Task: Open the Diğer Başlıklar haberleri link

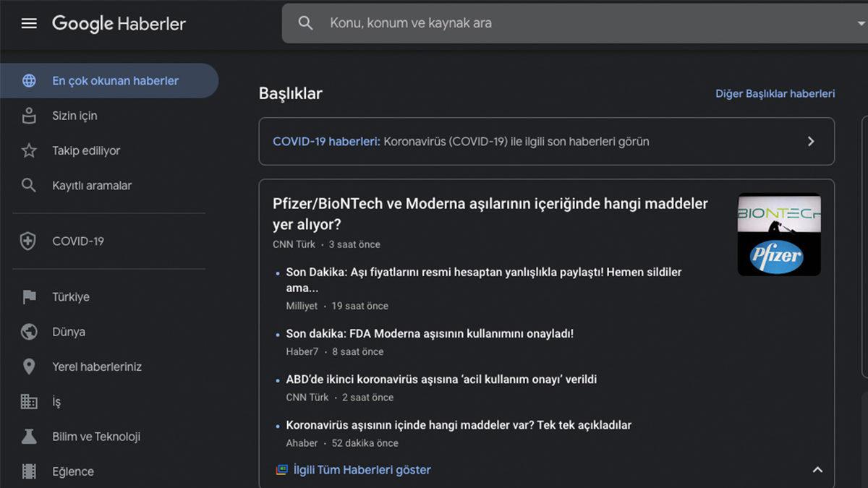Action: pos(775,93)
